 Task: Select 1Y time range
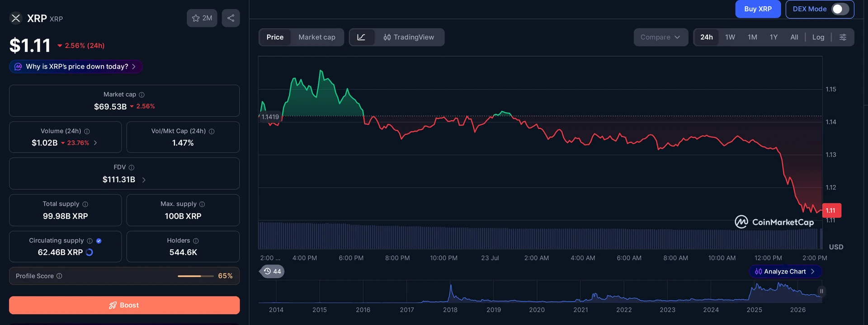click(x=774, y=37)
